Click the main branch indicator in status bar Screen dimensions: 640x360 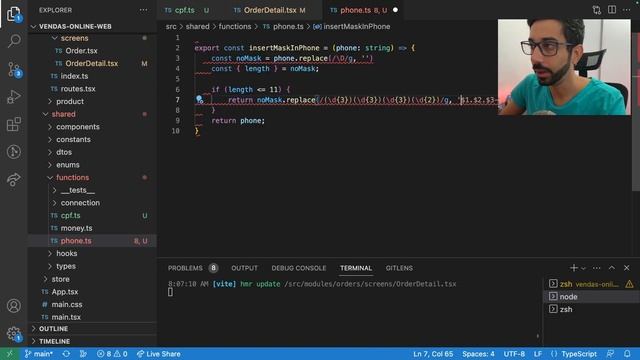tap(39, 354)
